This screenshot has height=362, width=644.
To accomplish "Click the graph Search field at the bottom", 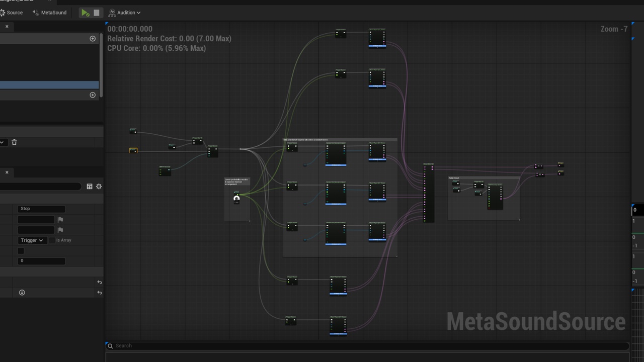I will click(x=367, y=346).
